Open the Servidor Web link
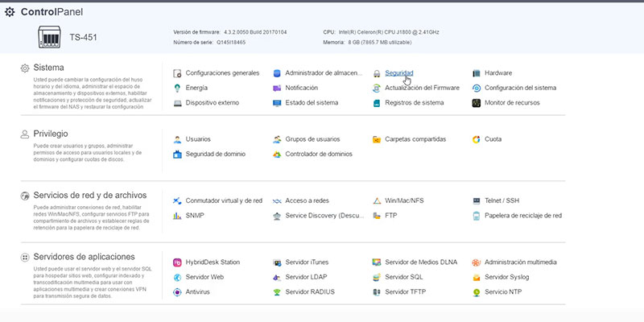 [x=204, y=277]
